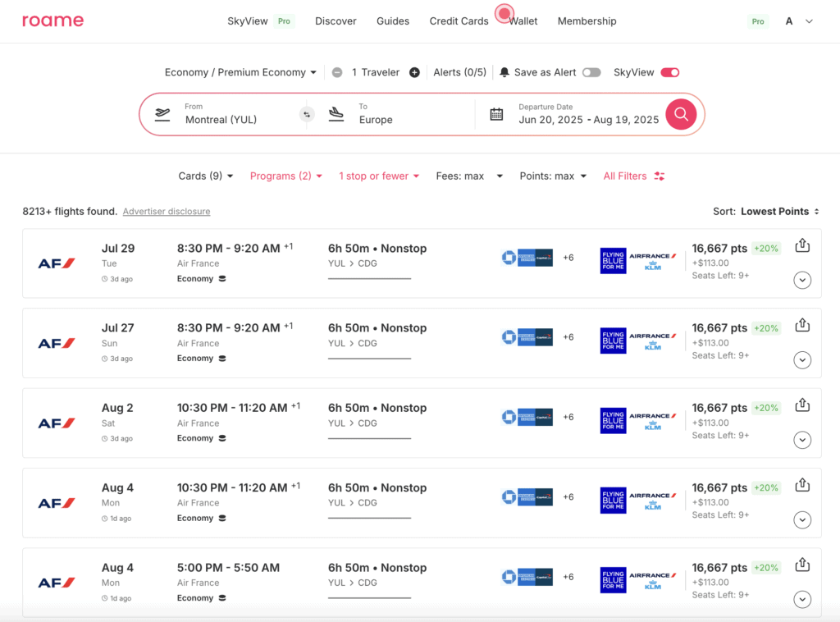Open the Cards (9) filter dropdown
The height and width of the screenshot is (622, 840).
pos(206,176)
